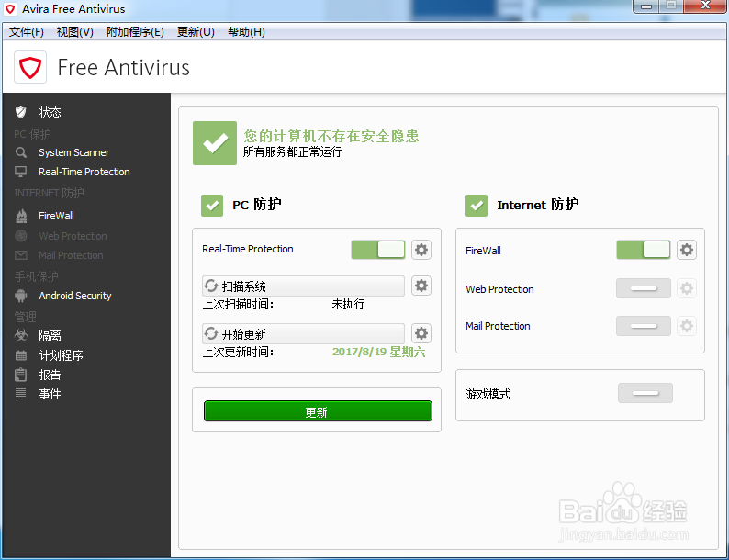Select 报告 in the sidebar

click(50, 375)
